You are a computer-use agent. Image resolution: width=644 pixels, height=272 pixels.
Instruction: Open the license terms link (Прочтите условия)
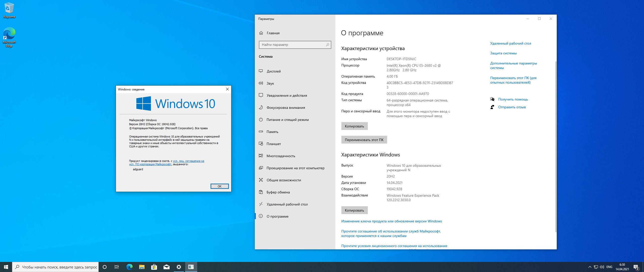click(x=394, y=246)
